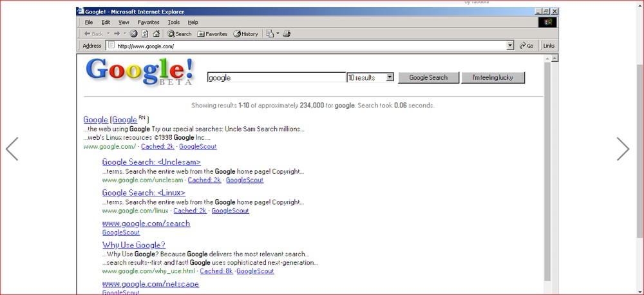The height and width of the screenshot is (295, 644).
Task: Open the Favorites pane toolbar button
Action: click(x=213, y=33)
